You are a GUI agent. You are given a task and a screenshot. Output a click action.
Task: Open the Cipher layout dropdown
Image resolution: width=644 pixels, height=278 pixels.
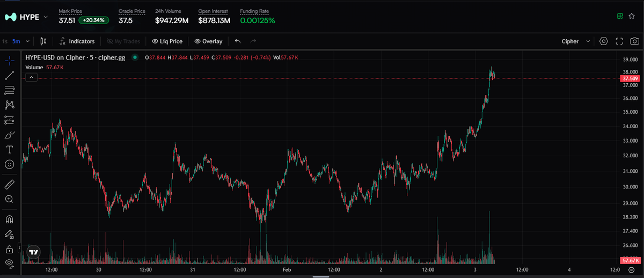pos(576,41)
